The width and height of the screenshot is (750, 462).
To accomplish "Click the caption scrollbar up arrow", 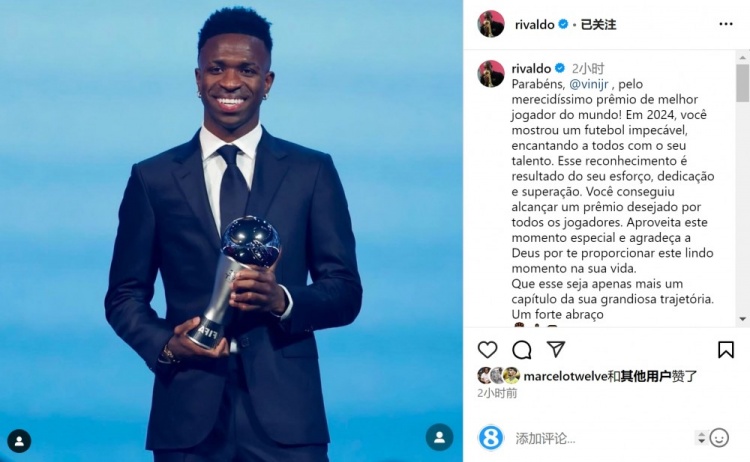I will click(x=742, y=58).
